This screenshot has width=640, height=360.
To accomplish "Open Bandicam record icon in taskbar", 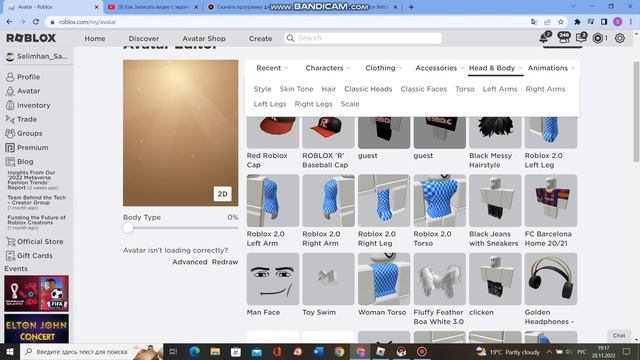I will [422, 351].
